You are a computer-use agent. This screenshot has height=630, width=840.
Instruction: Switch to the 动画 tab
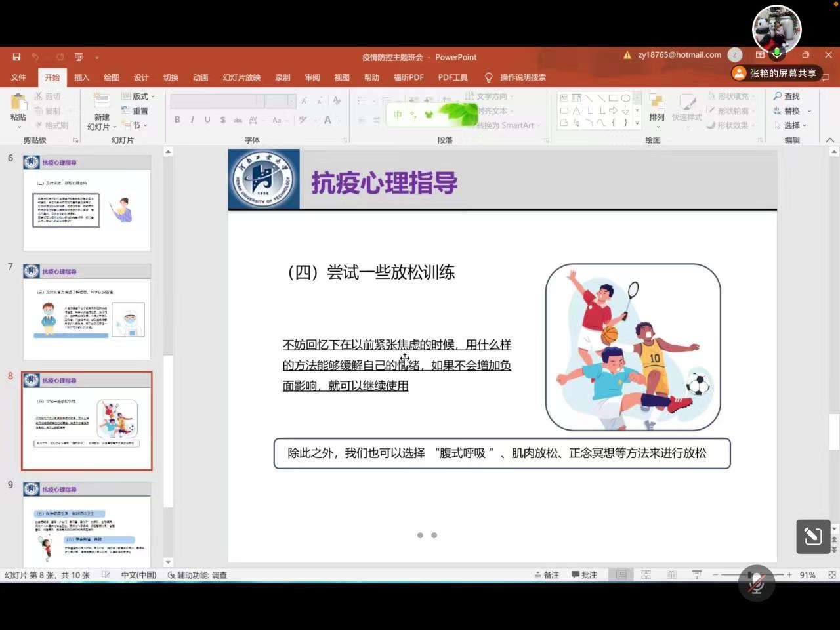click(x=200, y=77)
